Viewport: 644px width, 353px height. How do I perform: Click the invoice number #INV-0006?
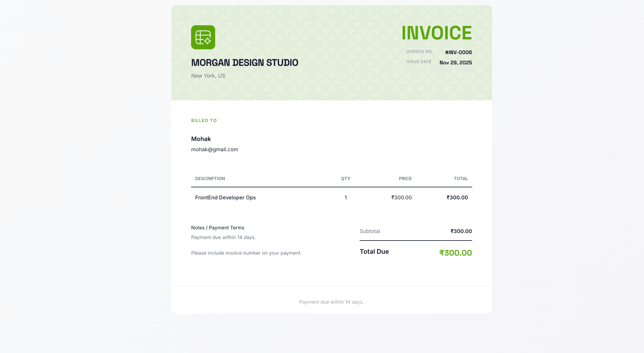point(458,52)
